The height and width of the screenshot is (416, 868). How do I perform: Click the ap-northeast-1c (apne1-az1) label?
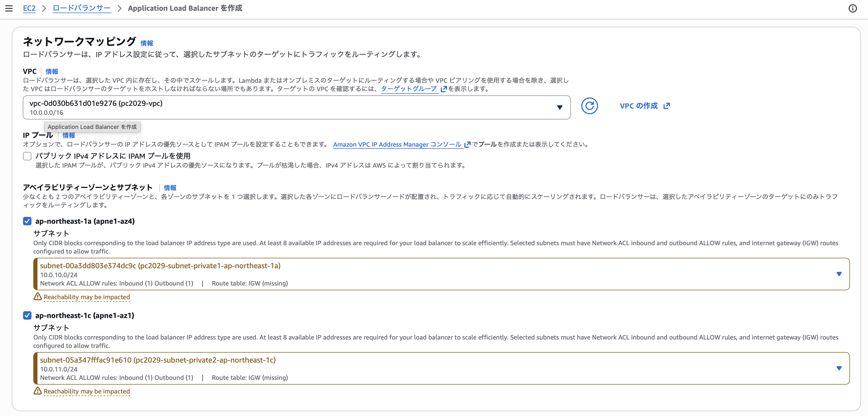pos(85,315)
